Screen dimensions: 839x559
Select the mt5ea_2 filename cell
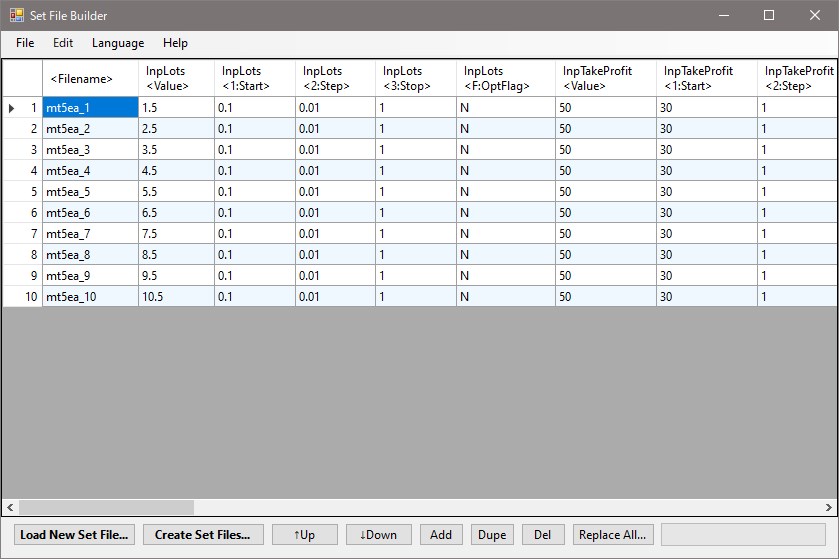(x=90, y=128)
